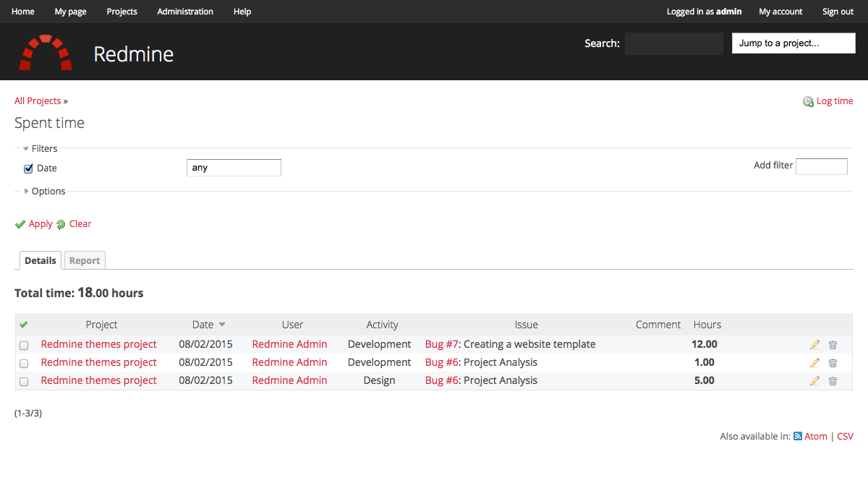Sort by the User column header
Image resolution: width=868 pixels, height=496 pixels.
click(x=293, y=325)
